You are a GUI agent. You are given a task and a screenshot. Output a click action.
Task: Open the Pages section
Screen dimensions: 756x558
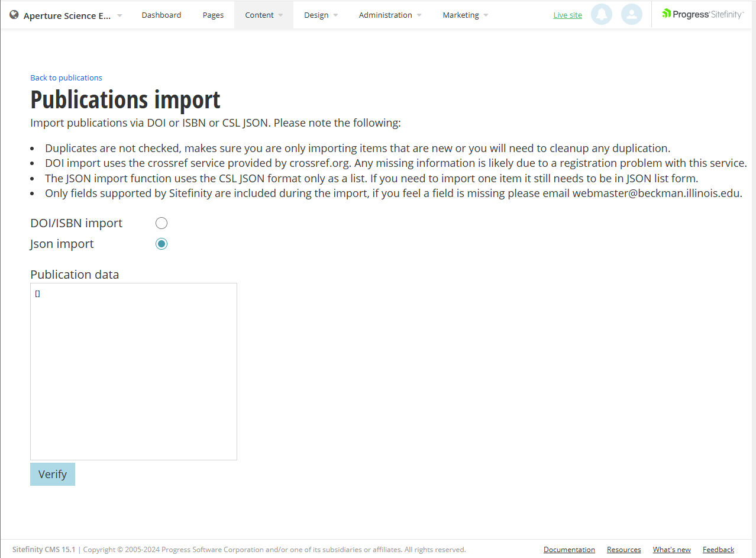coord(212,15)
